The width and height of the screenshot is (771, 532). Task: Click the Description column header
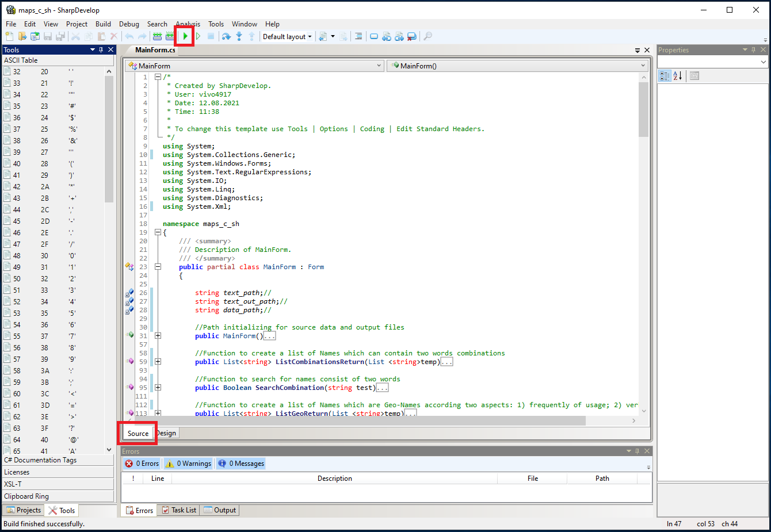(x=334, y=479)
